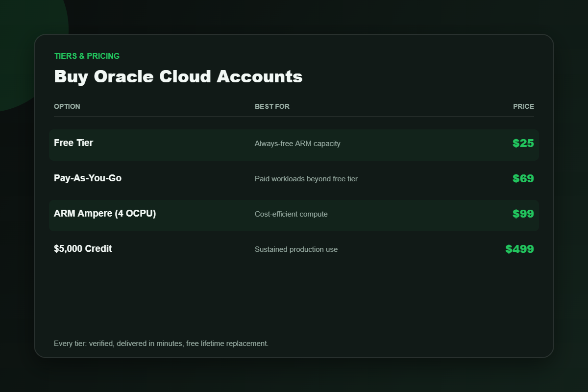The width and height of the screenshot is (588, 392).
Task: Click 'Sustained production use' description
Action: (296, 249)
